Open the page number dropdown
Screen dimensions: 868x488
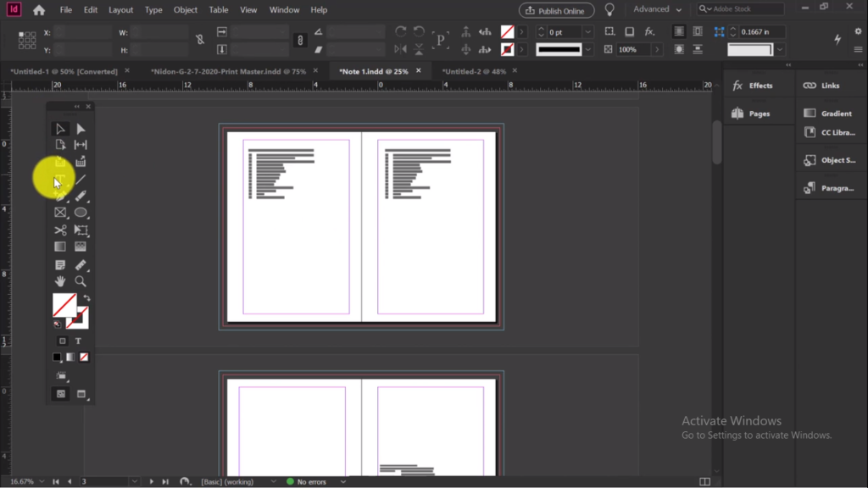click(x=135, y=482)
